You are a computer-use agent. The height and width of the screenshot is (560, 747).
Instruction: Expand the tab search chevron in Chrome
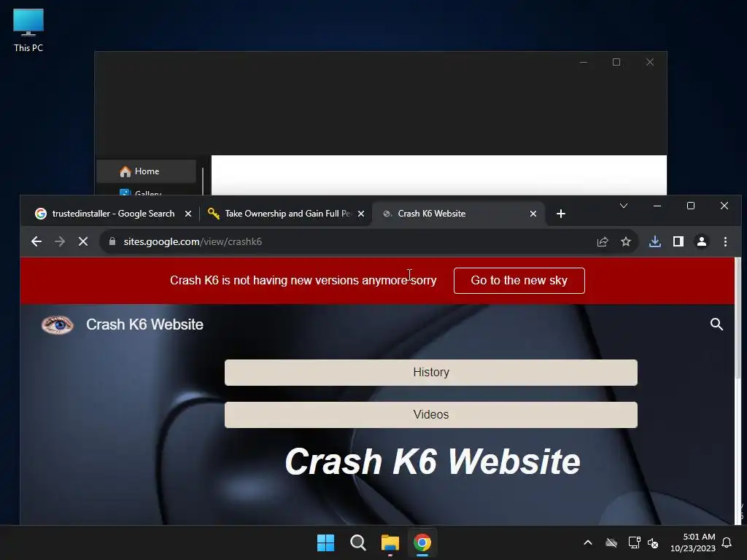pos(624,206)
